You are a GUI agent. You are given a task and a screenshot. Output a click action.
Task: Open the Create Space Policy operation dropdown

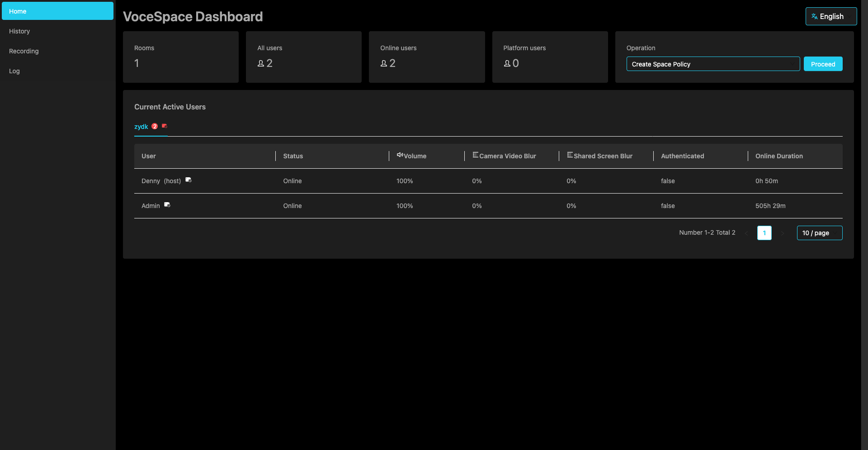tap(713, 64)
